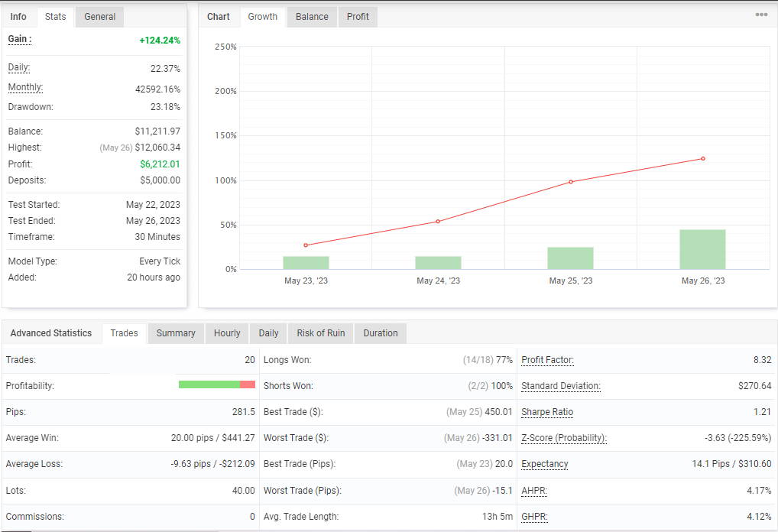The height and width of the screenshot is (532, 778).
Task: Click the 13h 5m trade length value
Action: pos(498,517)
